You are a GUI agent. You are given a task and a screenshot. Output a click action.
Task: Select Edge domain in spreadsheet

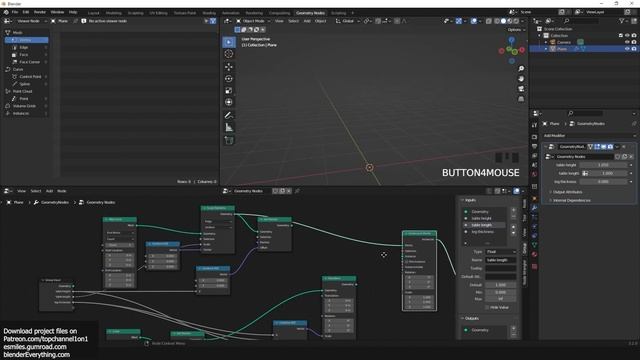pyautogui.click(x=27, y=47)
